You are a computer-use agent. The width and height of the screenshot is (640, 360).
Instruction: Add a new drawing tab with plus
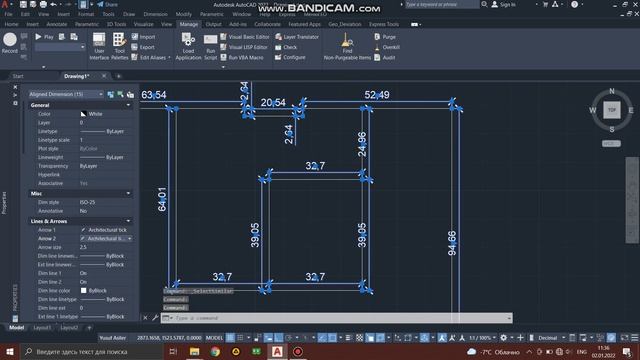tap(118, 76)
